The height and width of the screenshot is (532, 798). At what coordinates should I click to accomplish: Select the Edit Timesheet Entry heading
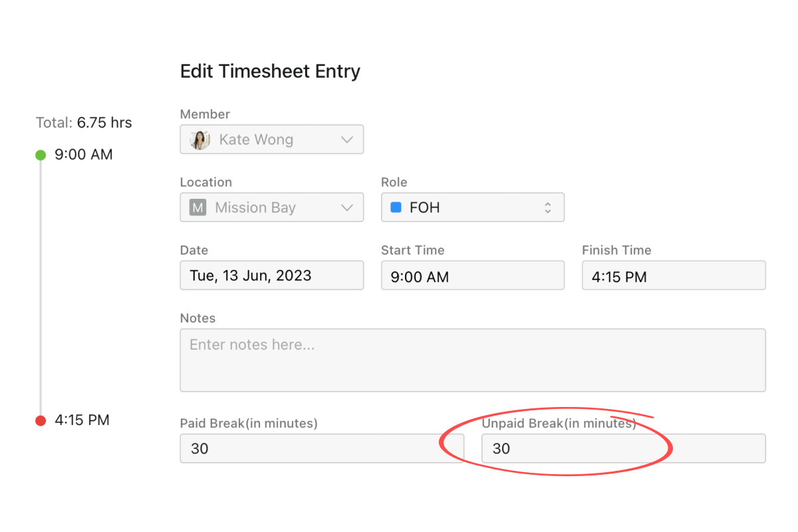pyautogui.click(x=270, y=71)
